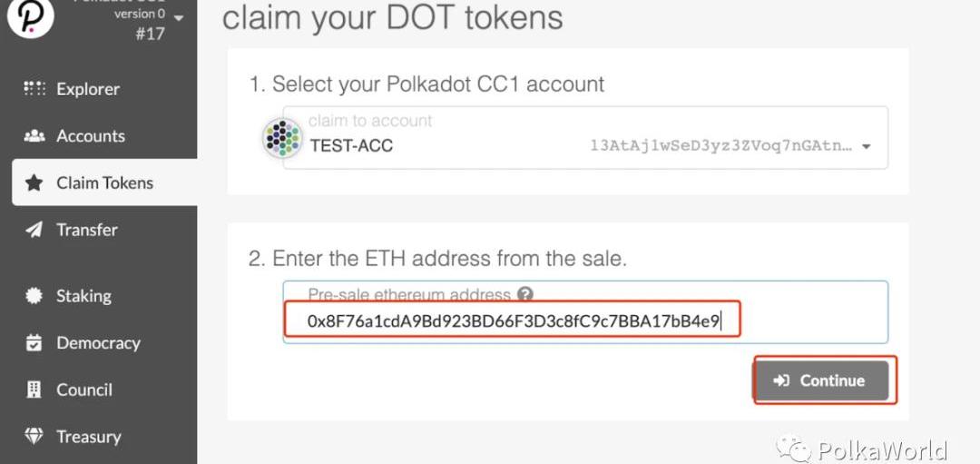This screenshot has width=980, height=464.
Task: Click the TEST-ACC account identicon
Action: (x=282, y=138)
